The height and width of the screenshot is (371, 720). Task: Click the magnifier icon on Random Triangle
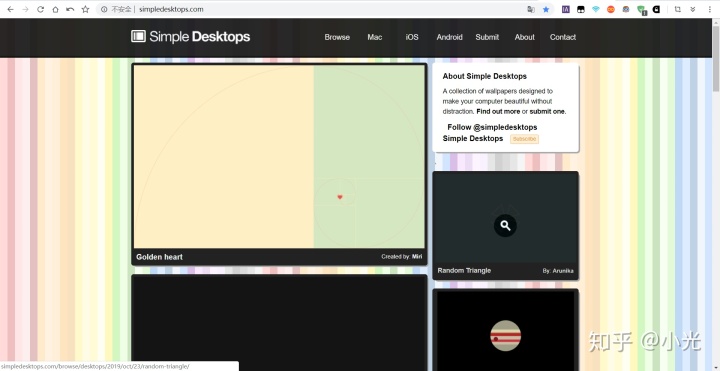click(x=506, y=225)
